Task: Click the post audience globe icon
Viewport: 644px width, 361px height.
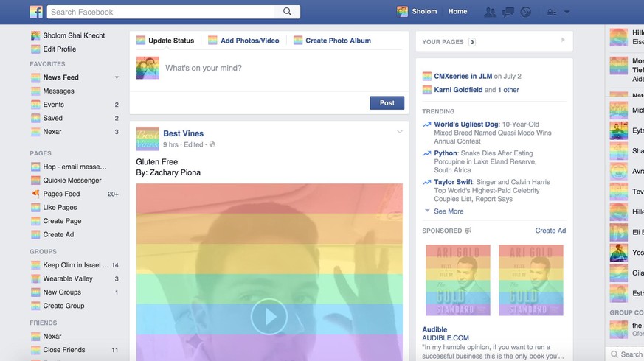Action: [212, 144]
